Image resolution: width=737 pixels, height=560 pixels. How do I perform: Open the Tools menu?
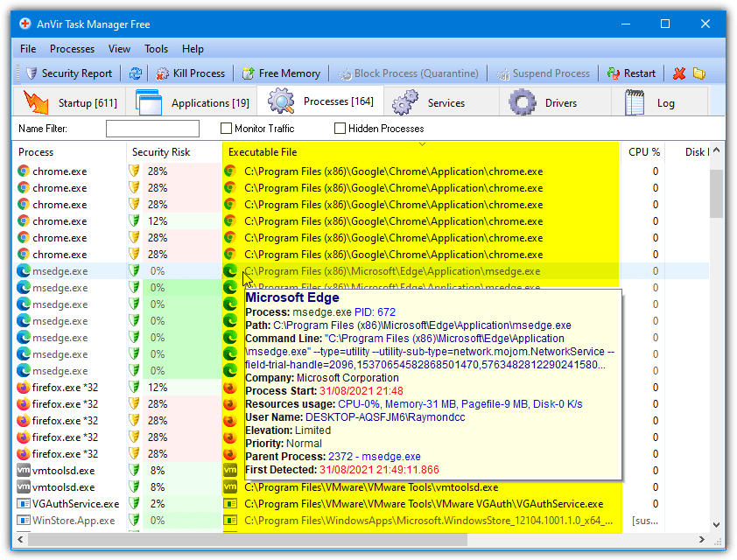(156, 49)
